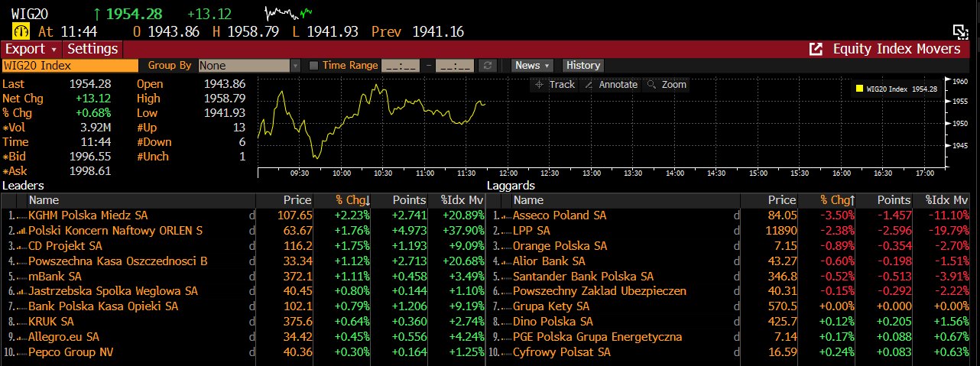Click the 'd' indicator in the Asseco Poland row
This screenshot has height=366, width=980.
coord(737,215)
